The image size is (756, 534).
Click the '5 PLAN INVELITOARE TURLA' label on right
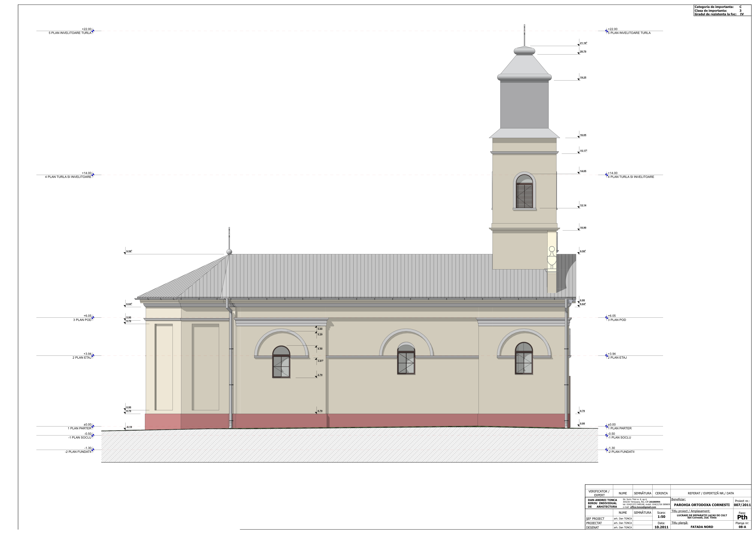(629, 33)
